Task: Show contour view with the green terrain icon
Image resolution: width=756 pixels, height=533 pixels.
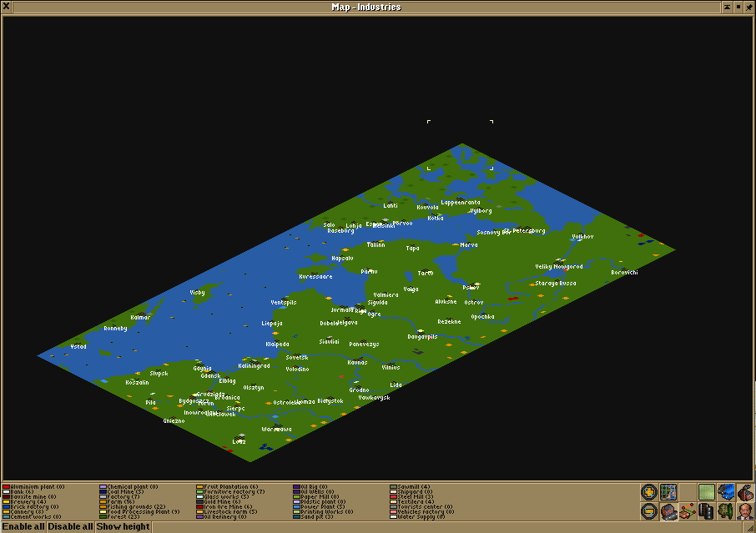Action: (707, 492)
